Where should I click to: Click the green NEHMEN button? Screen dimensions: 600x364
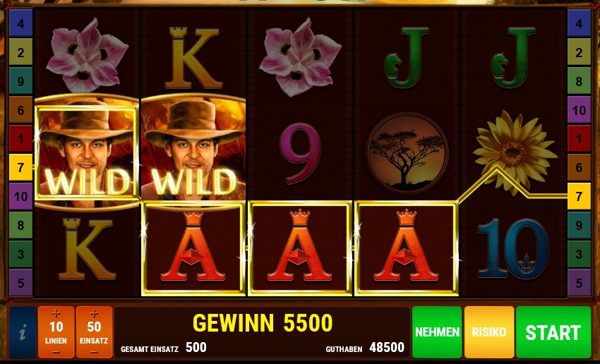[437, 332]
